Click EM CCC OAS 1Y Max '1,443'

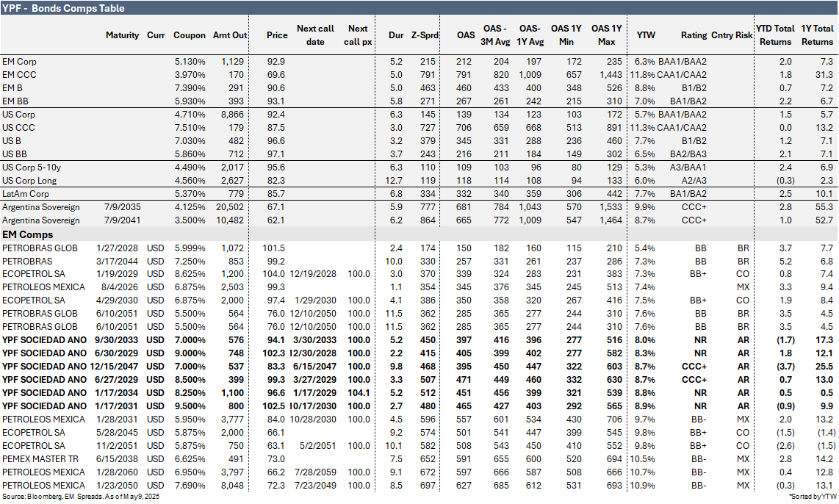(x=611, y=75)
